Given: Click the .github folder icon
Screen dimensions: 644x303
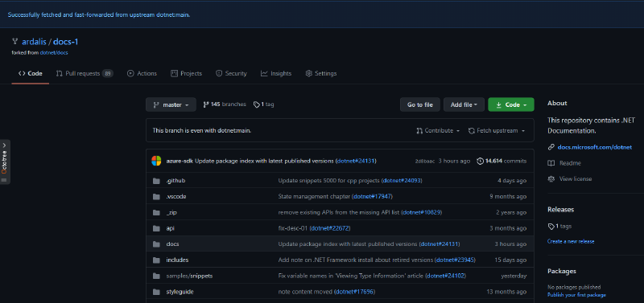Looking at the screenshot, I should point(156,181).
